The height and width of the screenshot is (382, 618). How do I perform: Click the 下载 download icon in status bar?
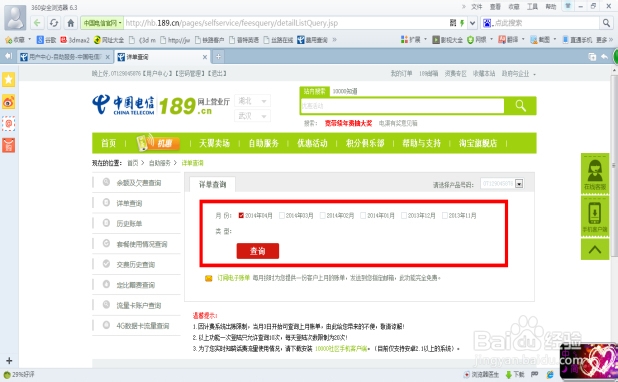pos(515,374)
